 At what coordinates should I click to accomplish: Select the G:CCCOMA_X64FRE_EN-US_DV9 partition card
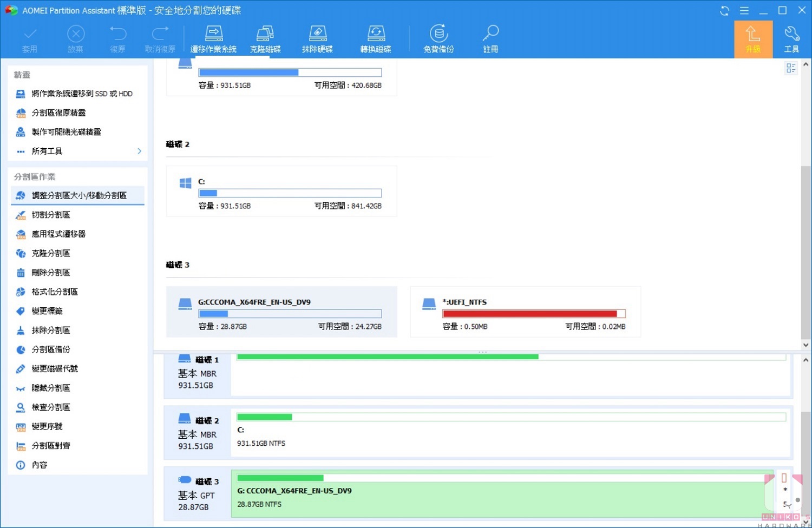(x=281, y=312)
